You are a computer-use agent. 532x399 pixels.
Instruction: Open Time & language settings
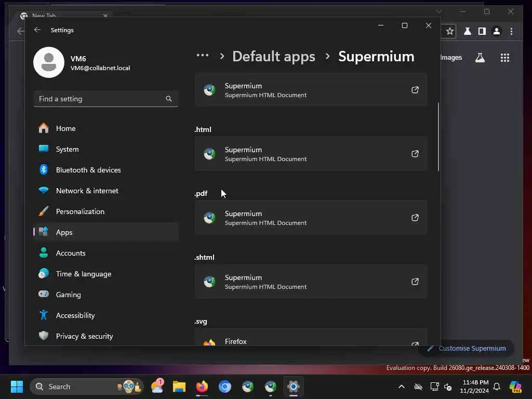[x=106, y=274]
